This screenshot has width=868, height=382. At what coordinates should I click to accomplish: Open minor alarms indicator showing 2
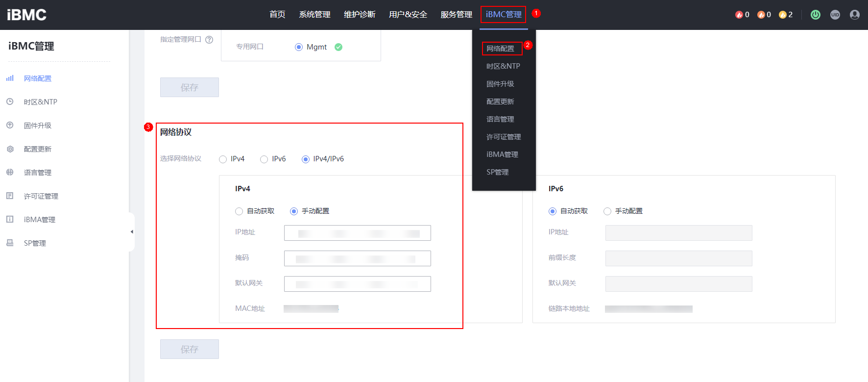click(x=786, y=15)
